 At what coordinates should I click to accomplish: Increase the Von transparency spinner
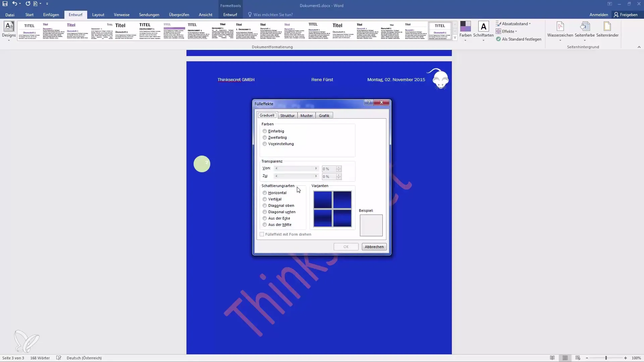click(x=339, y=167)
